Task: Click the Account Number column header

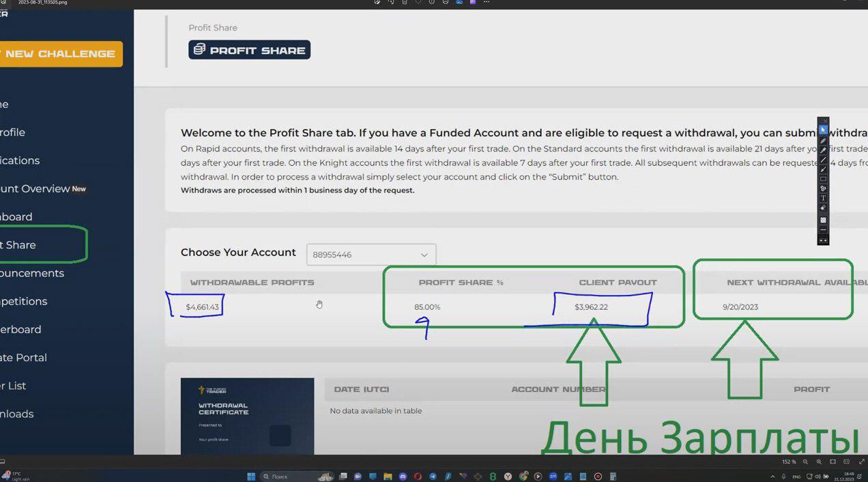Action: (558, 389)
